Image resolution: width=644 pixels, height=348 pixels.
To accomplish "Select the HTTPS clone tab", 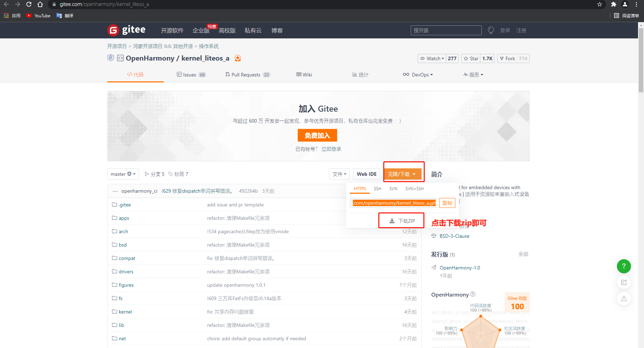I will tap(360, 189).
